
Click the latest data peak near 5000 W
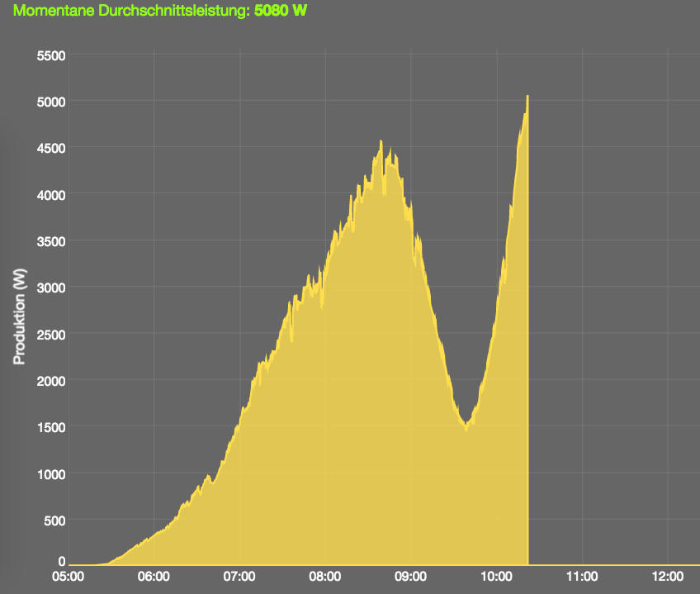pos(527,96)
